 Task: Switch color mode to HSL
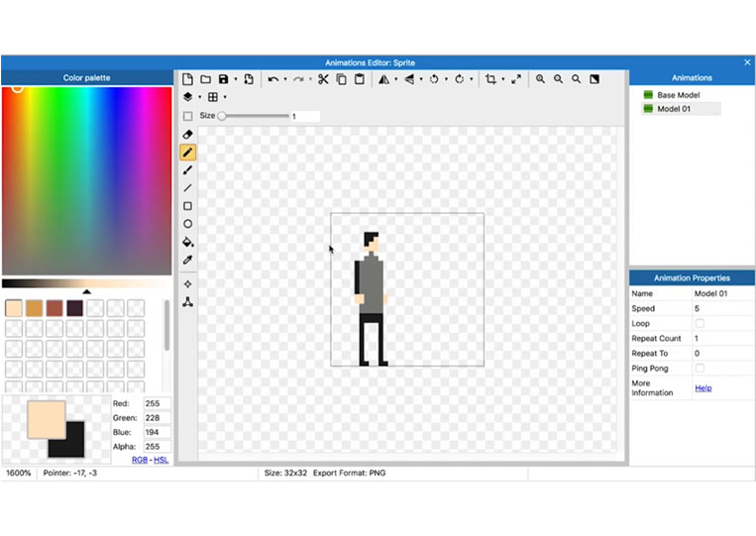pos(162,460)
